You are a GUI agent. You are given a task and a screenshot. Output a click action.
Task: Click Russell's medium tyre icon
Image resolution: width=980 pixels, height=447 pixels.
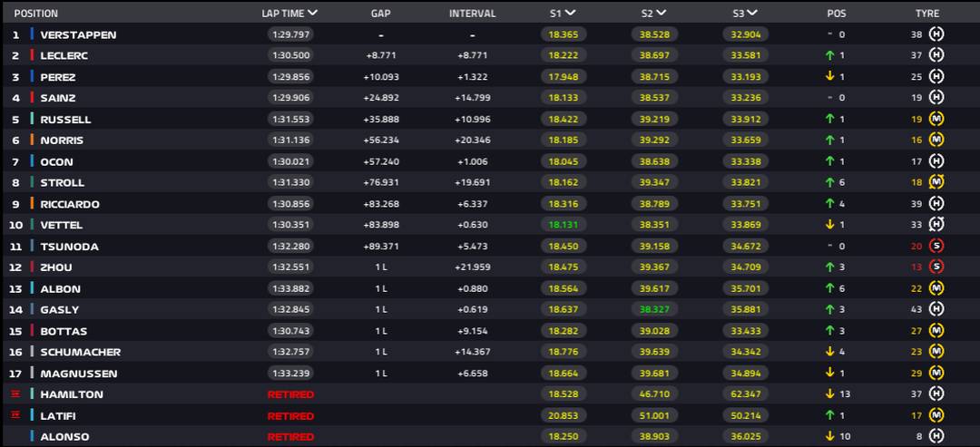936,120
